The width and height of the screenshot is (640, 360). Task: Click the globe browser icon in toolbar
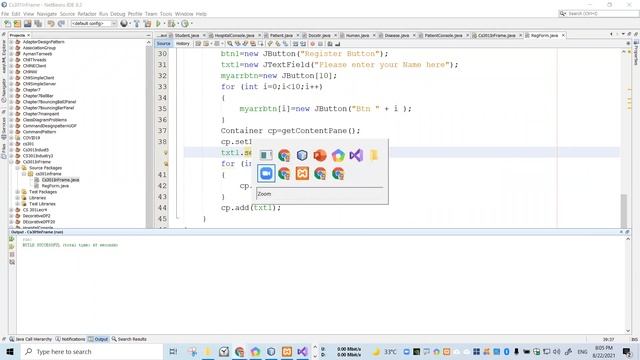pyautogui.click(x=124, y=24)
